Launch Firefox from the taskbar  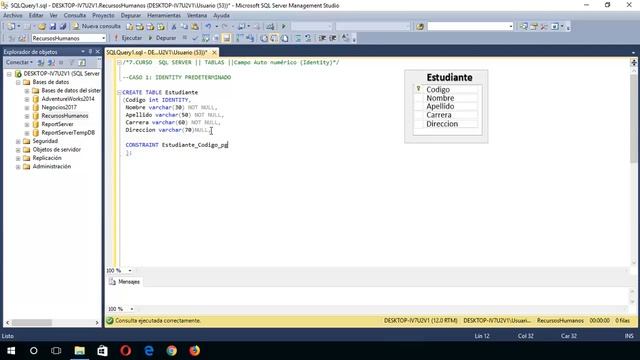[195, 351]
